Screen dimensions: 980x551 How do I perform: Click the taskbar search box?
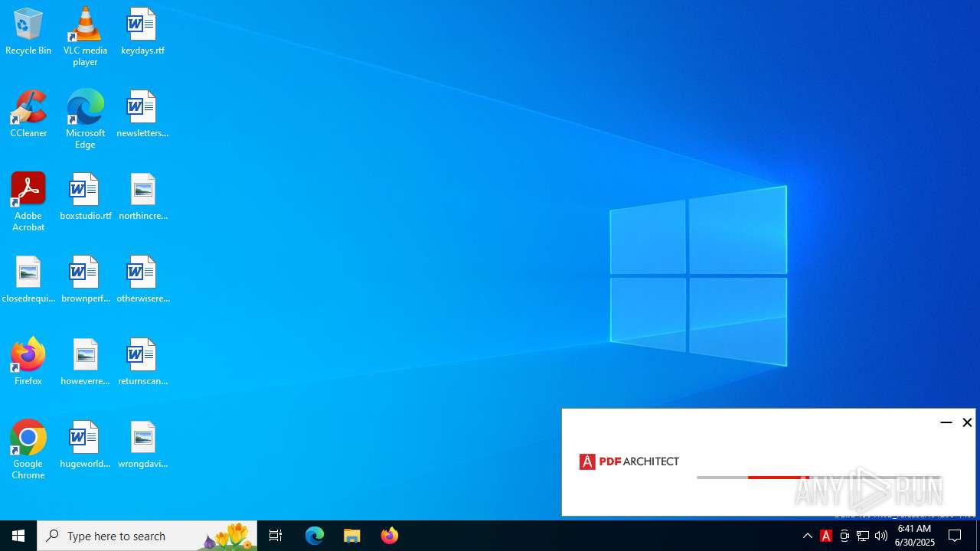[x=147, y=536]
